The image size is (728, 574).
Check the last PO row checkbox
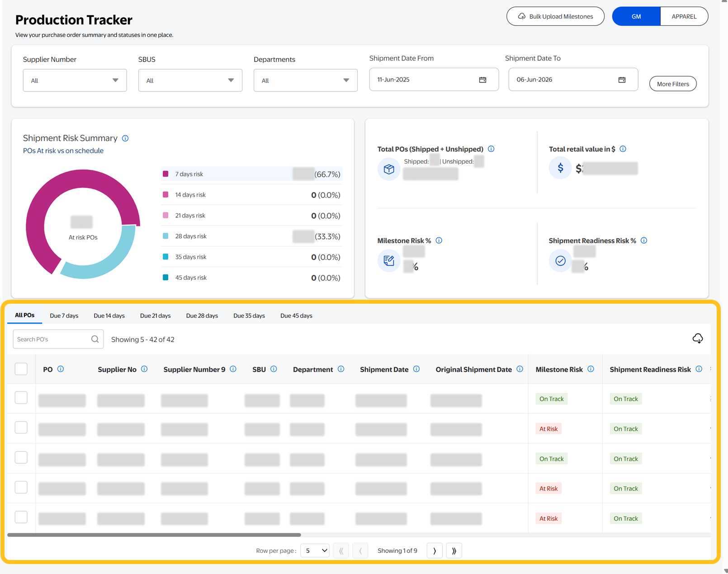pos(21,517)
